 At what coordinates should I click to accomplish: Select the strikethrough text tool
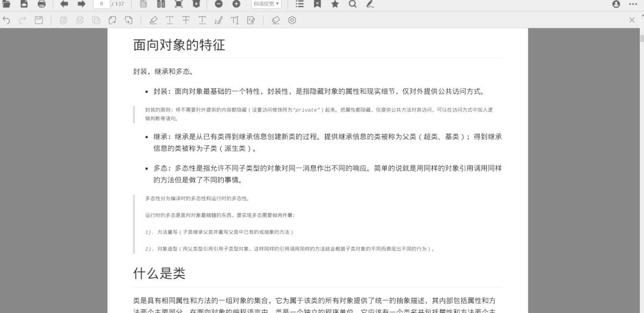pyautogui.click(x=186, y=20)
